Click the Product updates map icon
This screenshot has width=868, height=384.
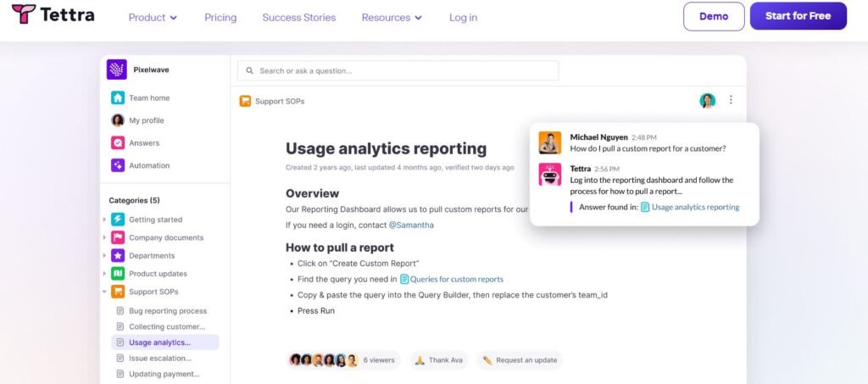[x=118, y=273]
